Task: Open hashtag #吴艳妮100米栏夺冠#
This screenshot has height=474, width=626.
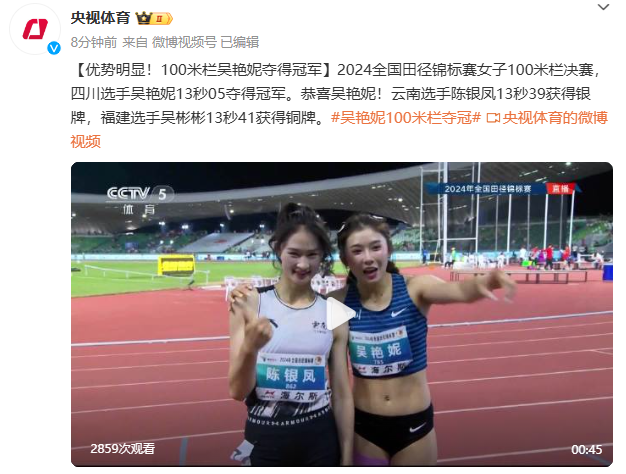Action: pyautogui.click(x=406, y=118)
